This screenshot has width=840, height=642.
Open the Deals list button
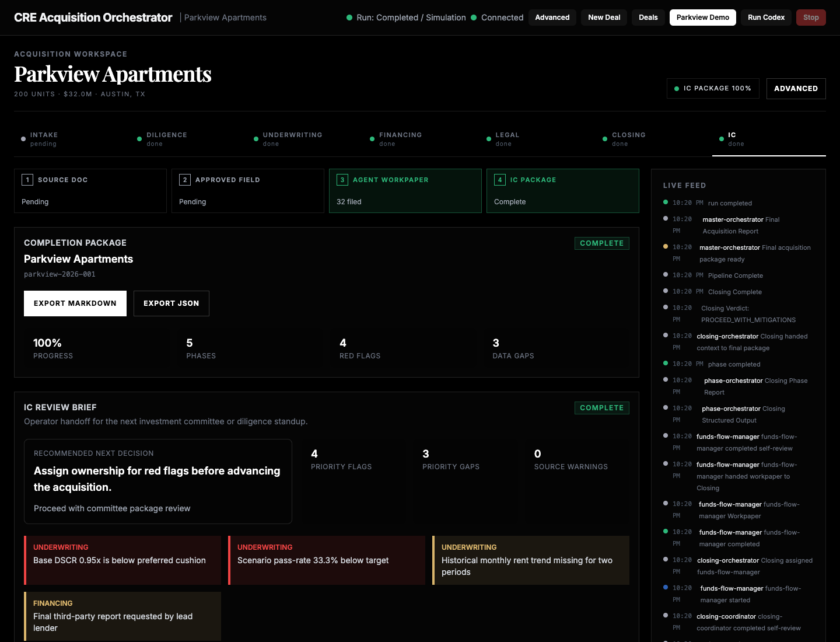click(x=648, y=18)
